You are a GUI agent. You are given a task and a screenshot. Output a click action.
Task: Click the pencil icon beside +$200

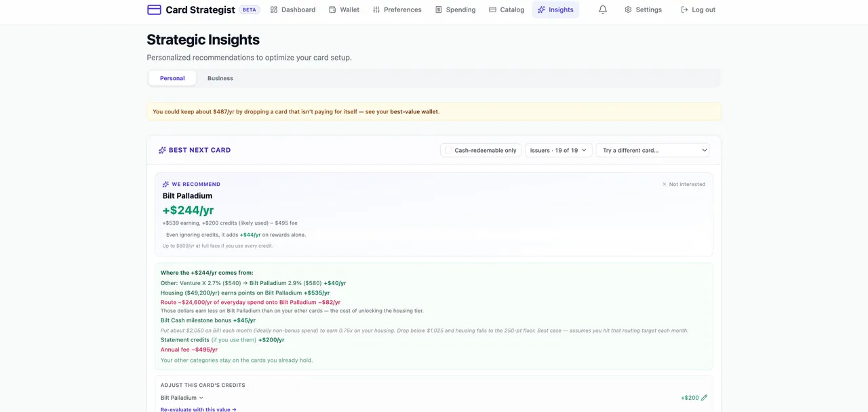[x=704, y=398]
